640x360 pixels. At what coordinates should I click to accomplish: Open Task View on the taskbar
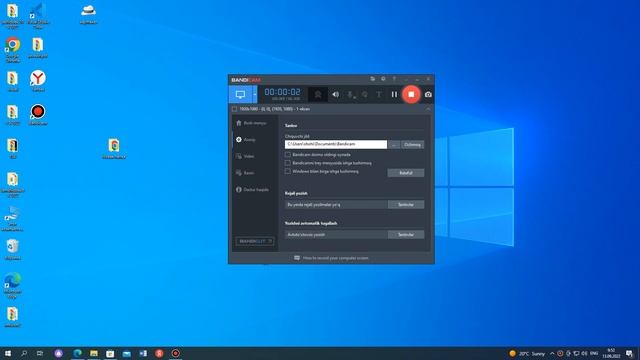click(x=40, y=353)
